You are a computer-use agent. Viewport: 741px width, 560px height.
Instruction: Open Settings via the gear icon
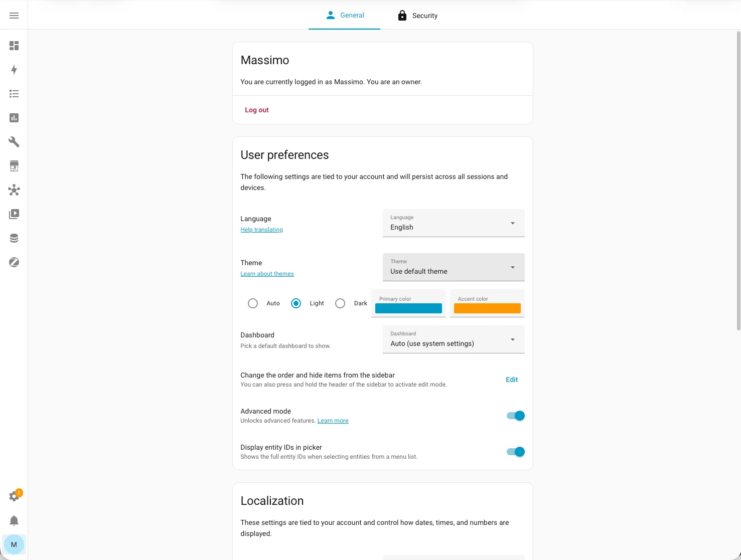(14, 496)
